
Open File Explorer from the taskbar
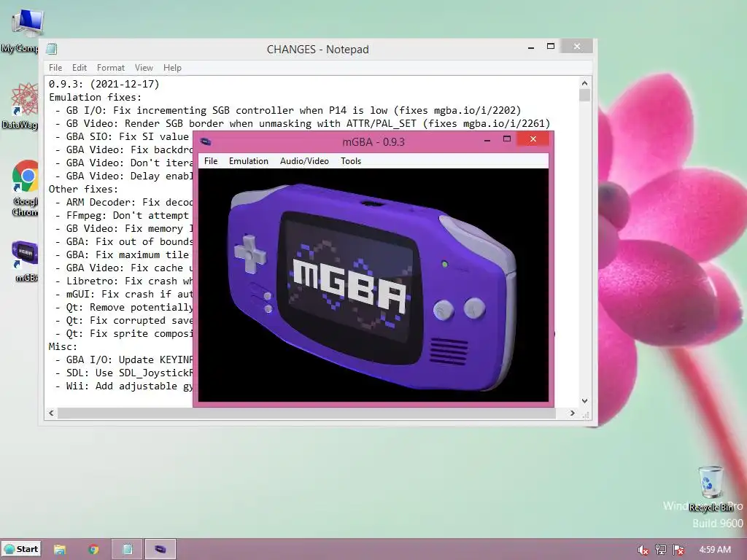point(60,550)
